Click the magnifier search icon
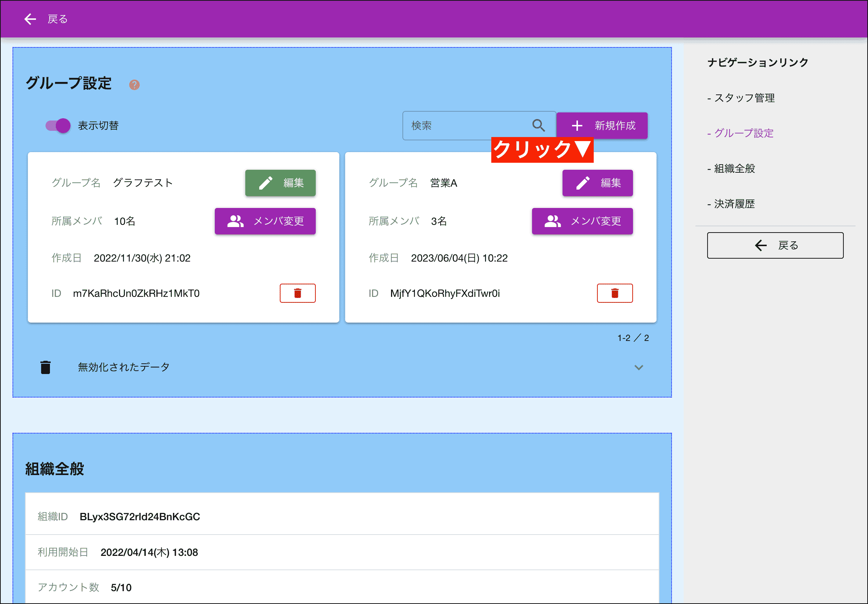The image size is (868, 604). [x=538, y=125]
